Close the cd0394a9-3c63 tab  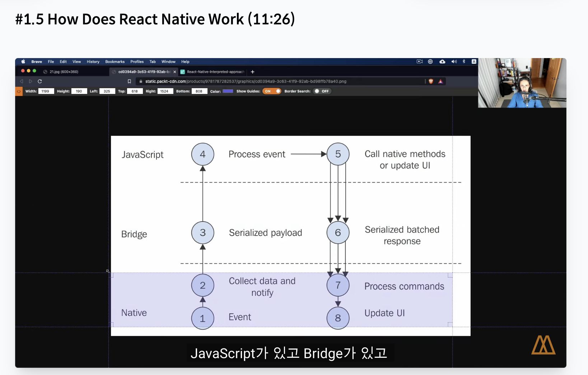pos(175,72)
